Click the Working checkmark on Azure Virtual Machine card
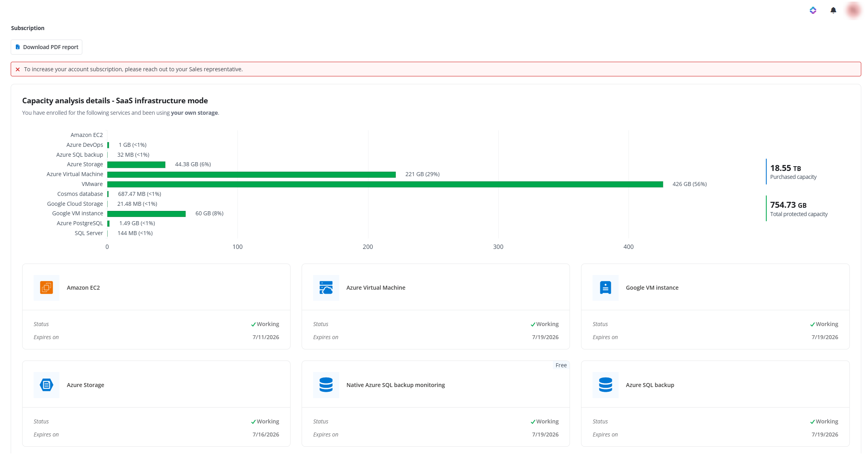 pyautogui.click(x=533, y=324)
